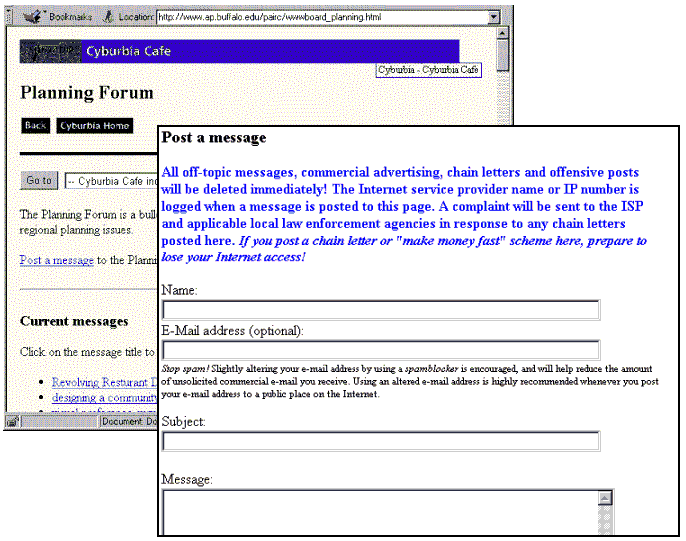
Task: Open the Revolving Resturant message link
Action: click(x=104, y=382)
